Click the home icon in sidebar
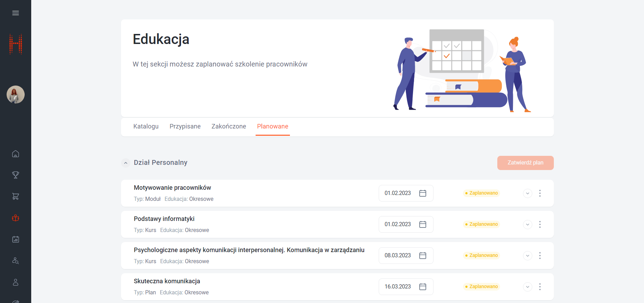This screenshot has width=644, height=303. 16,154
